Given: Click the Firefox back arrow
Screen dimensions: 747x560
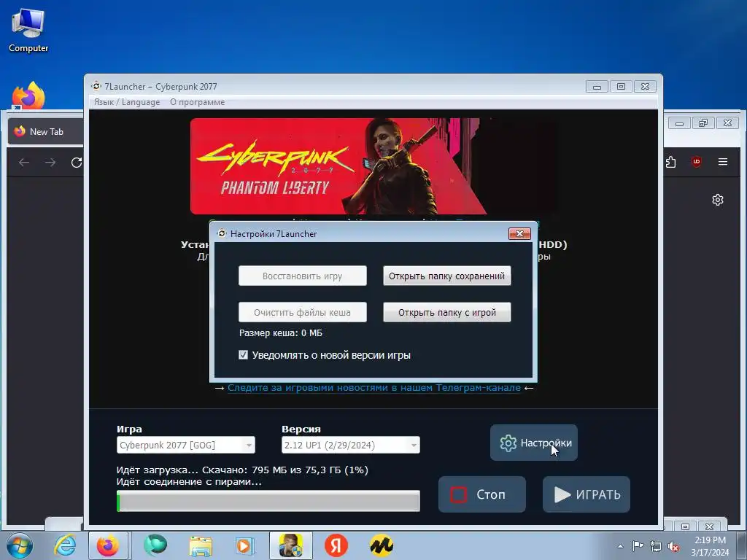Looking at the screenshot, I should coord(24,163).
